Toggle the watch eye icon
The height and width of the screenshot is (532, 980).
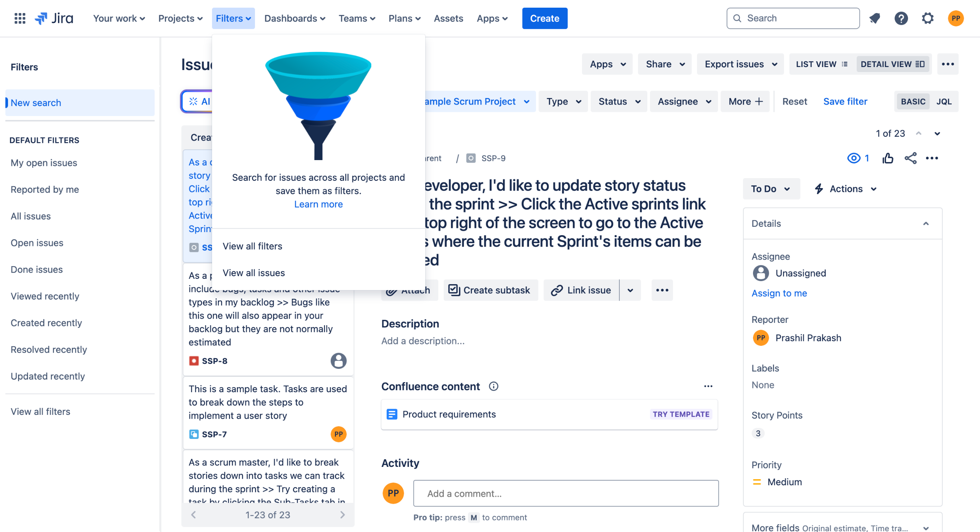point(854,158)
